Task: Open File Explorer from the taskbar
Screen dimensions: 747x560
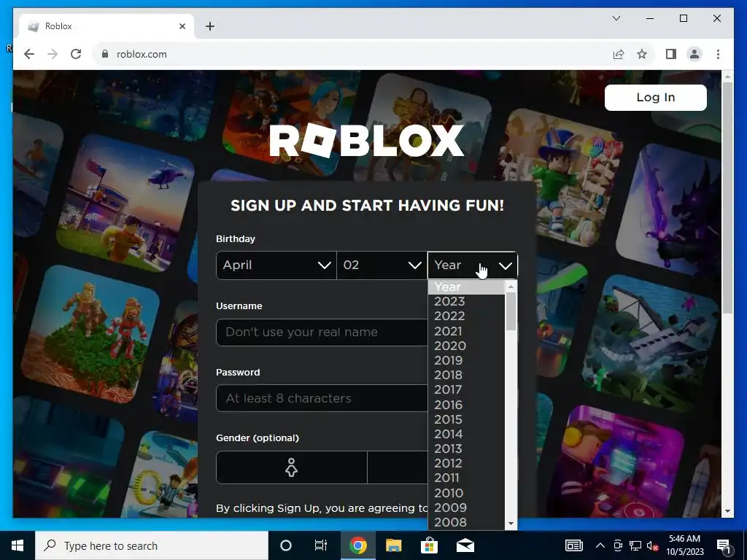Action: coord(393,545)
